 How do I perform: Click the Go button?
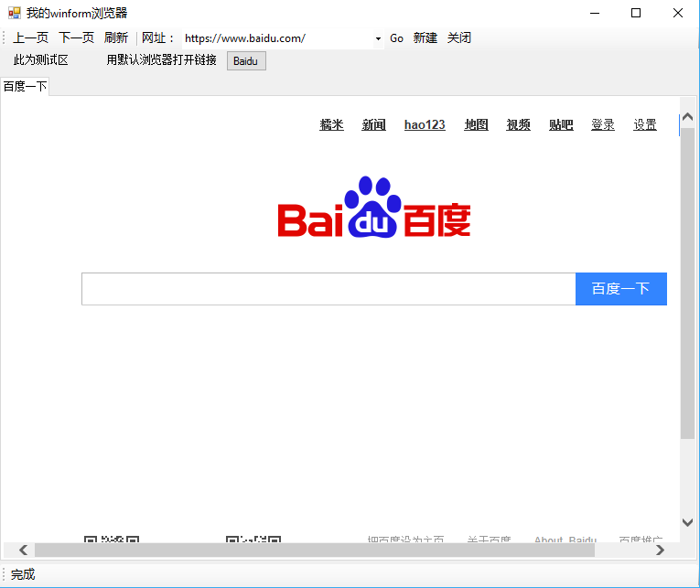click(x=396, y=38)
